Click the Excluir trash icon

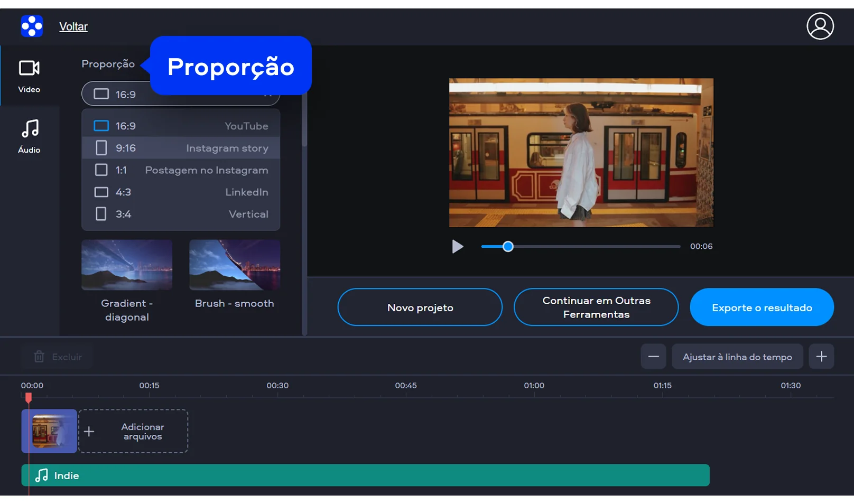coord(39,357)
